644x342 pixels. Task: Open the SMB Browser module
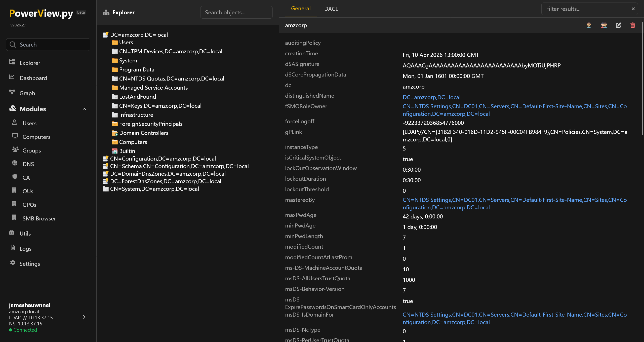click(39, 218)
